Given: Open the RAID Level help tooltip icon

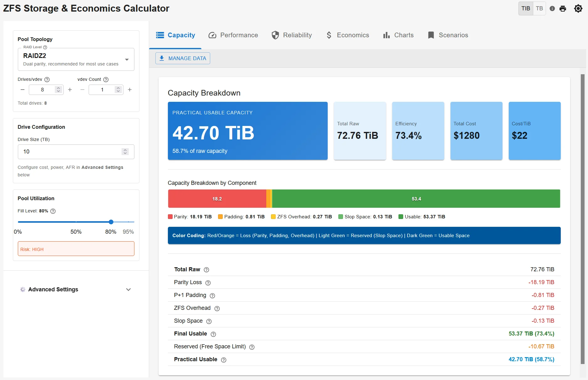Looking at the screenshot, I should [x=45, y=47].
